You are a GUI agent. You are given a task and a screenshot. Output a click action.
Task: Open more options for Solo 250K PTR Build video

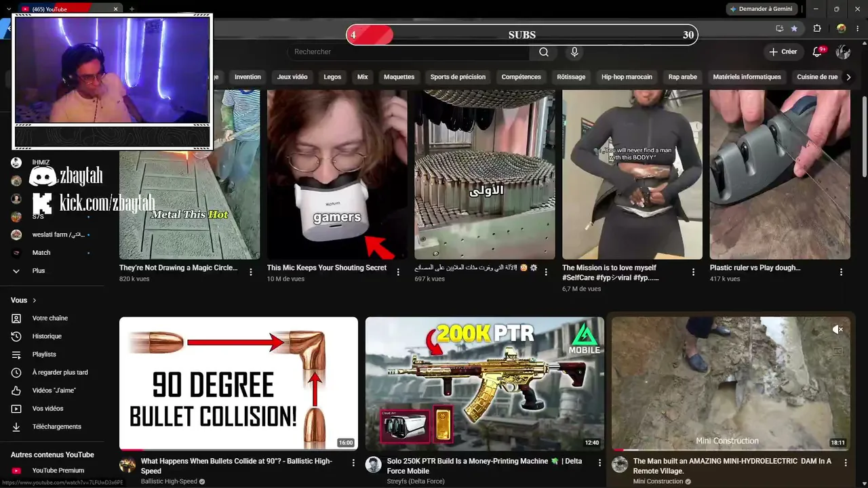[599, 462]
